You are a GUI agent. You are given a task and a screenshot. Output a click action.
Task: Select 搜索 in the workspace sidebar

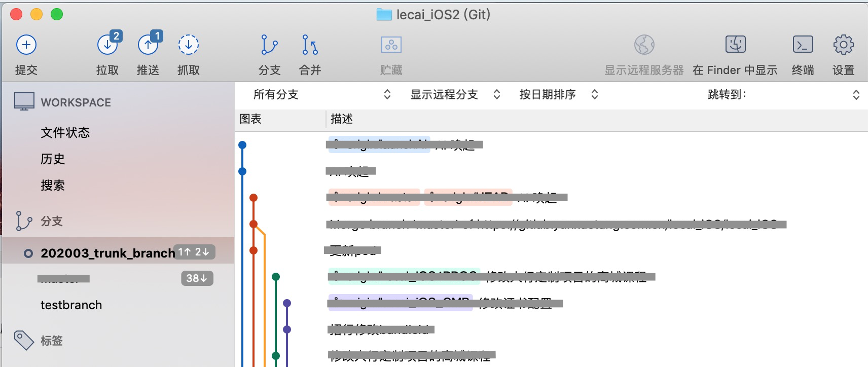[53, 186]
